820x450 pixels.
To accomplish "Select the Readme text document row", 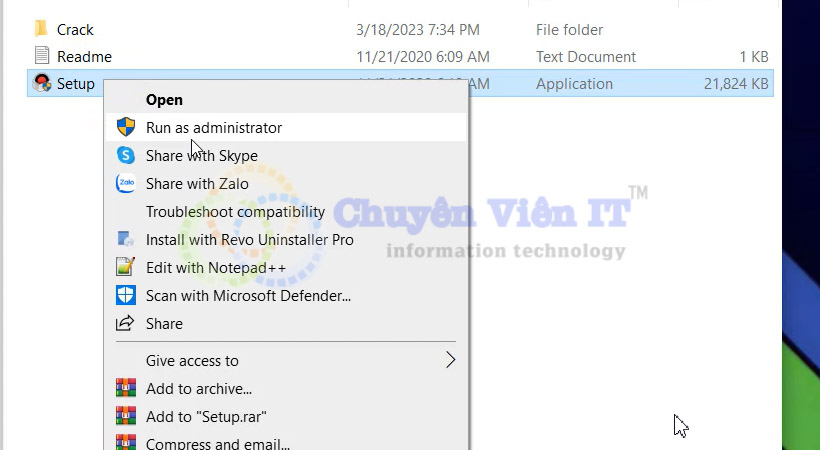I will [x=401, y=56].
